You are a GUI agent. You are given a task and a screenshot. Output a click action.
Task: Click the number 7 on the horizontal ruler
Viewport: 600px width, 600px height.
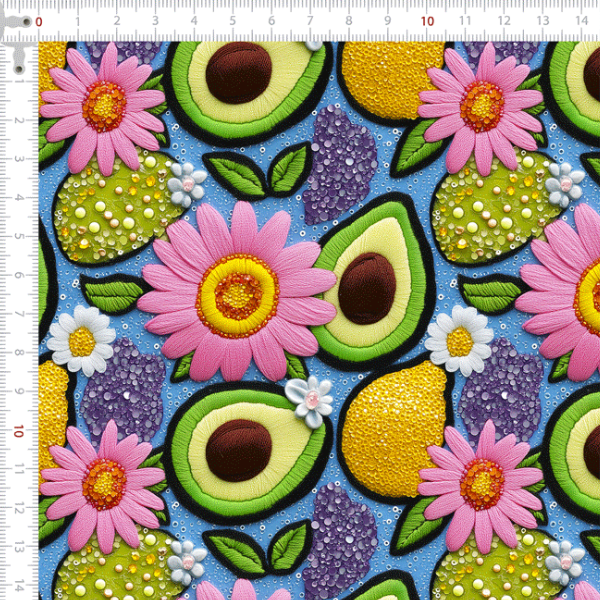coord(310,21)
